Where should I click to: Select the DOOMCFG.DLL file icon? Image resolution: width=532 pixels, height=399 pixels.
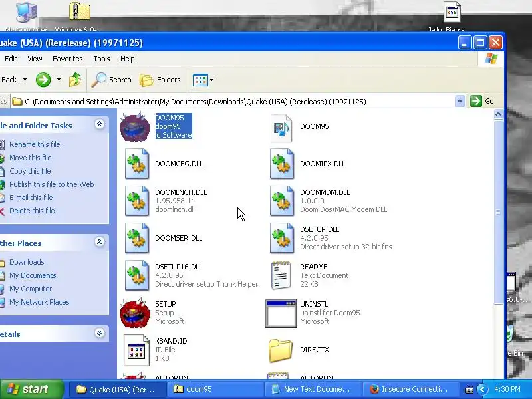(137, 164)
